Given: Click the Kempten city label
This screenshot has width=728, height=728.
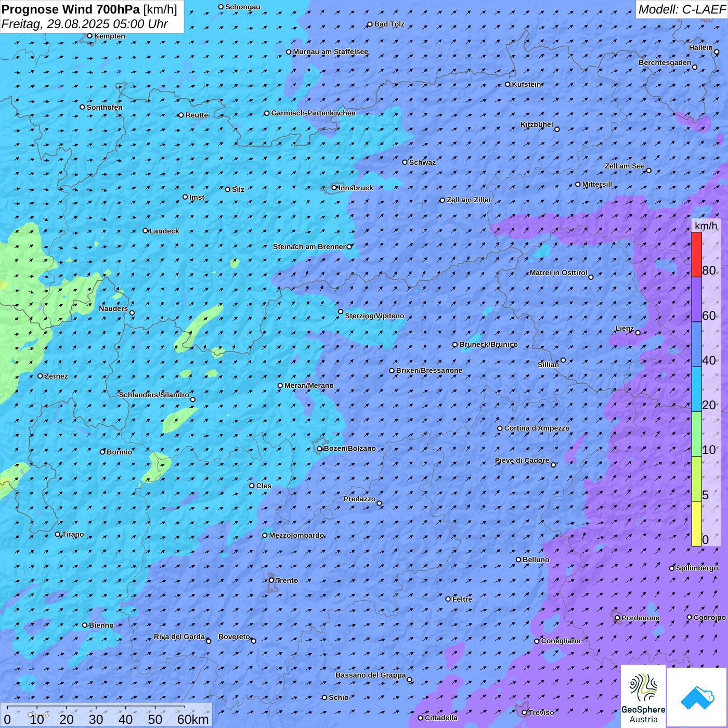Looking at the screenshot, I should [109, 36].
